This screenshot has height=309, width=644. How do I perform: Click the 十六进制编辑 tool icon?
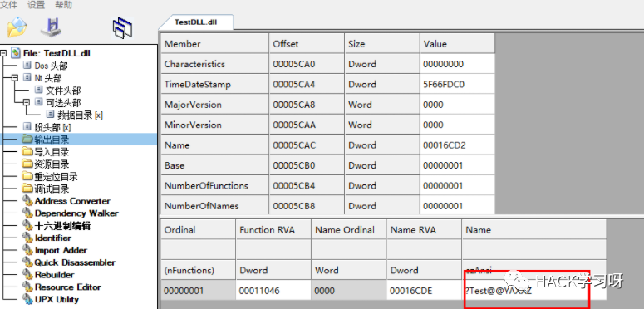pyautogui.click(x=27, y=226)
